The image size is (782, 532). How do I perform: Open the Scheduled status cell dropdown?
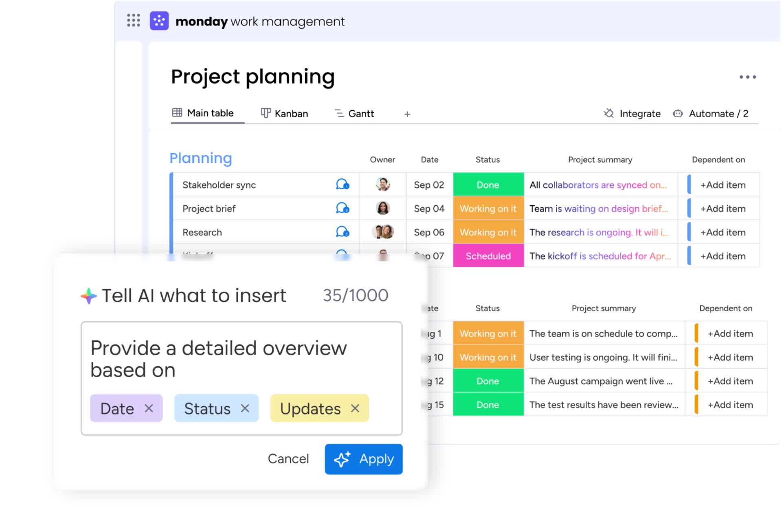[x=488, y=256]
